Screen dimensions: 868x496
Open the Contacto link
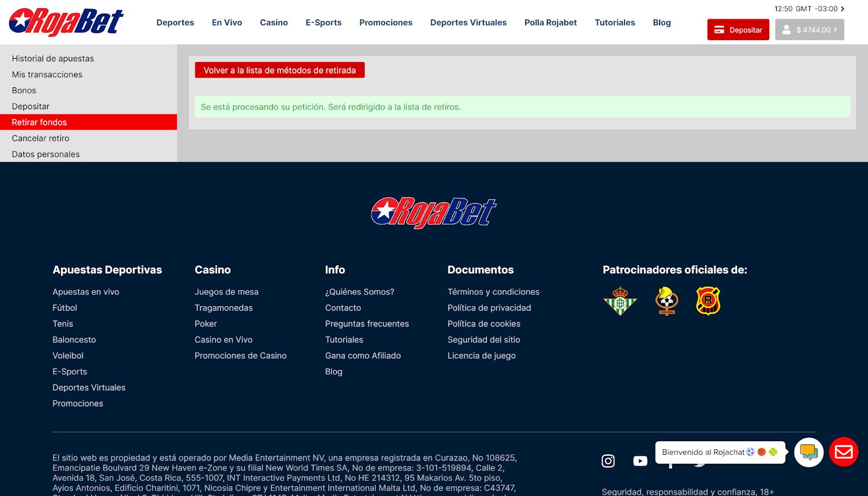[x=343, y=308]
